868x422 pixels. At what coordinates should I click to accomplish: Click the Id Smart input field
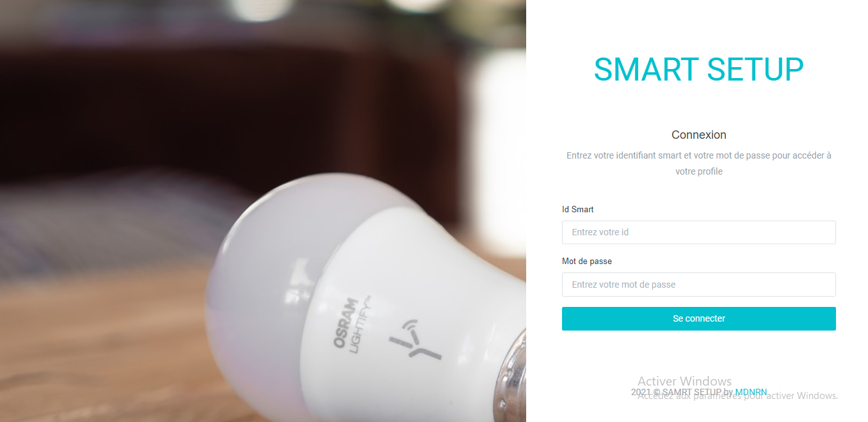click(x=698, y=232)
